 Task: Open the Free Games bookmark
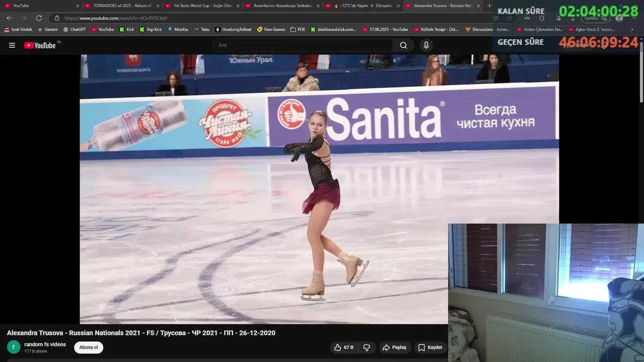[x=271, y=30]
